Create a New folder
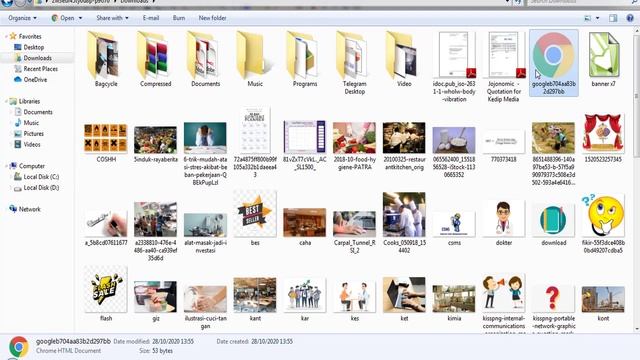This screenshot has height=360, width=640. (x=212, y=18)
